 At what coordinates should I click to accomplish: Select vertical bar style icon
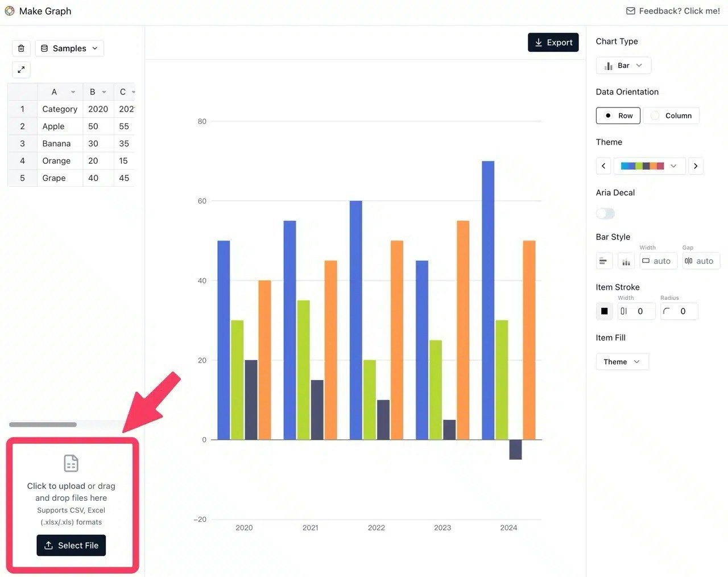click(626, 261)
